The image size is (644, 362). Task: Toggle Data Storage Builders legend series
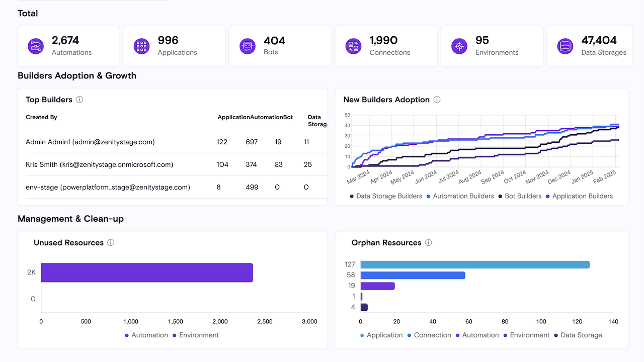[386, 196]
